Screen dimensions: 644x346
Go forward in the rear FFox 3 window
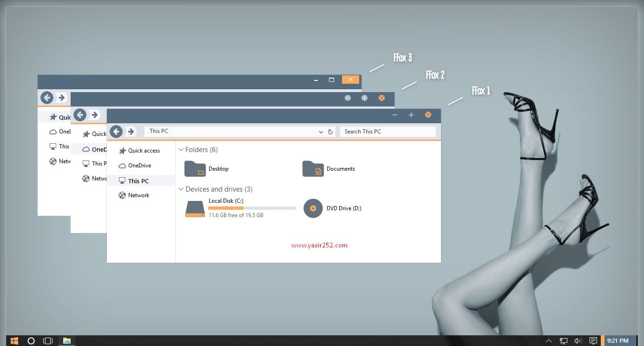61,98
